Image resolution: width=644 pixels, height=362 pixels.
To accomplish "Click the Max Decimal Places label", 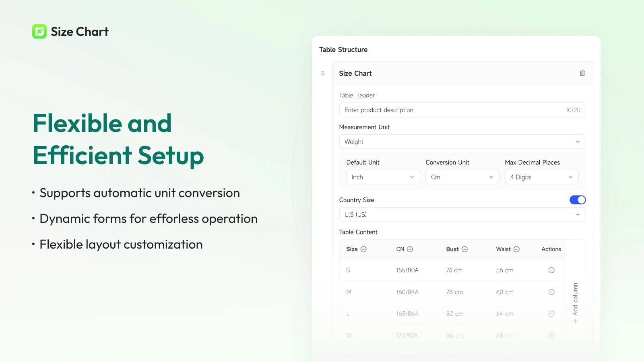I will pos(532,162).
